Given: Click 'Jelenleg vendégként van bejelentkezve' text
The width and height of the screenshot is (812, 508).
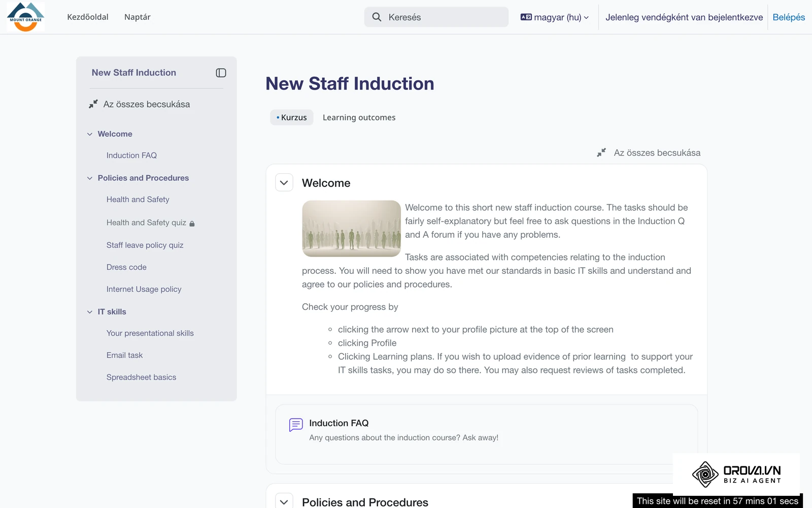Looking at the screenshot, I should coord(684,17).
